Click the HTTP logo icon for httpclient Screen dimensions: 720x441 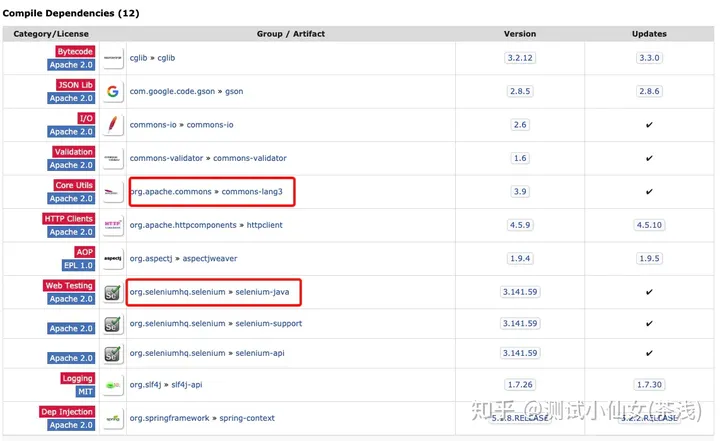[112, 225]
